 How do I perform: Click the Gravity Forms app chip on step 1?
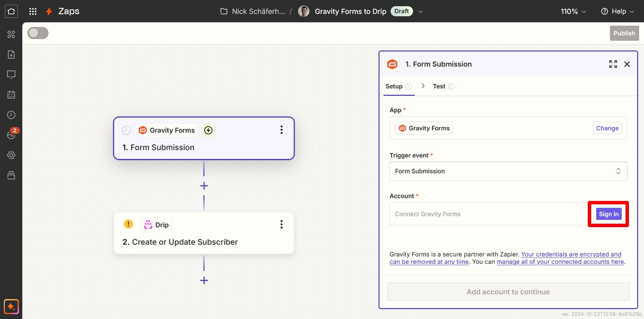pos(167,130)
